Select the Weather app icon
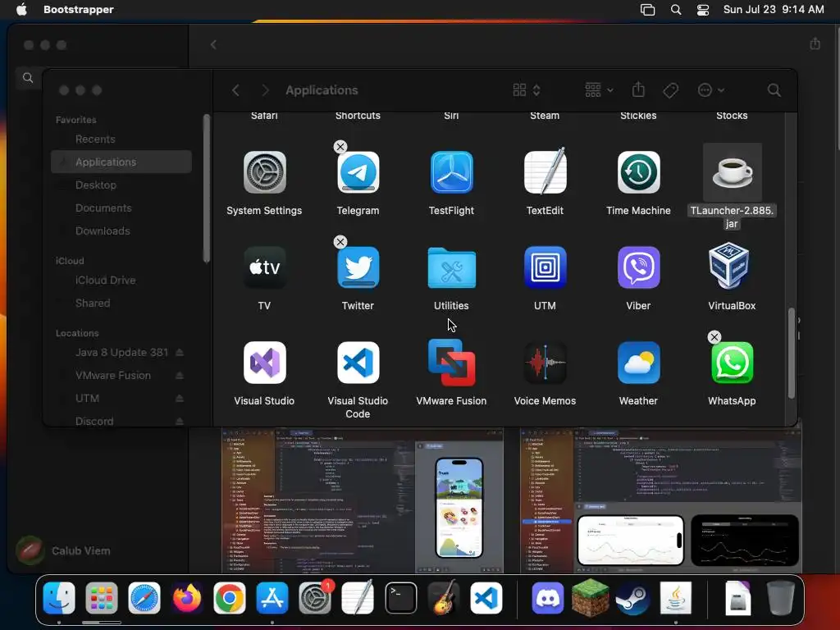 638,362
